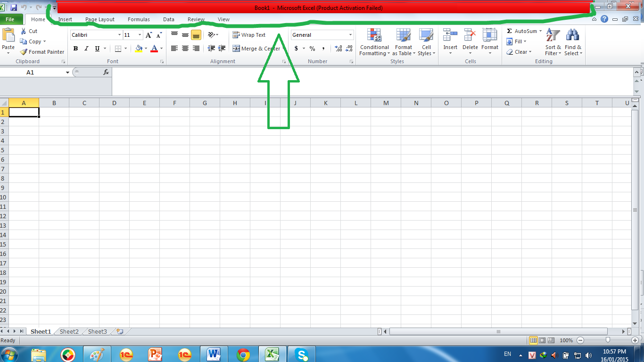Click the Format as Table icon
The width and height of the screenshot is (644, 362).
coord(403,36)
